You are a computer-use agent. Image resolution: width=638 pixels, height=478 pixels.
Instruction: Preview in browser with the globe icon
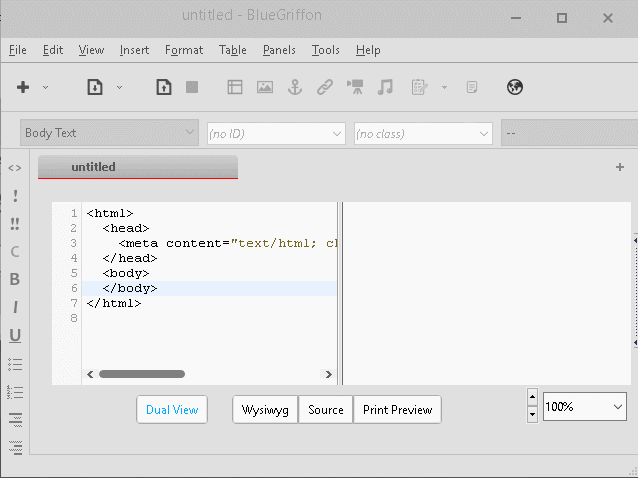click(x=515, y=87)
